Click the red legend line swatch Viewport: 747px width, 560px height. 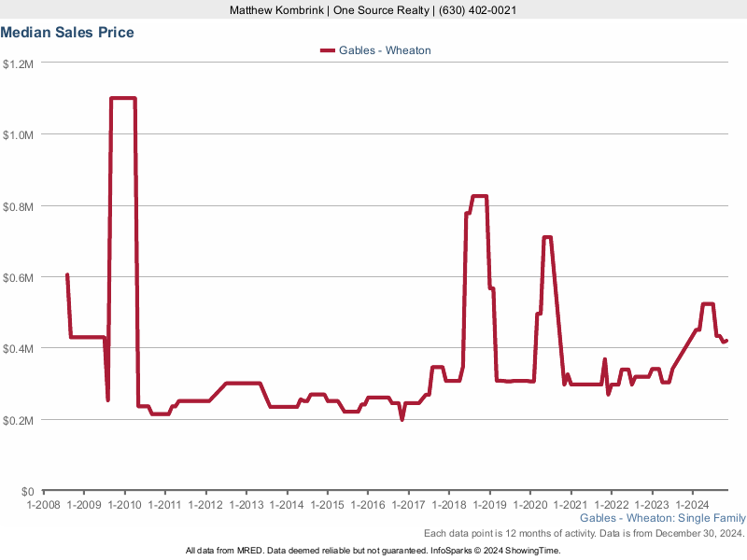point(327,50)
